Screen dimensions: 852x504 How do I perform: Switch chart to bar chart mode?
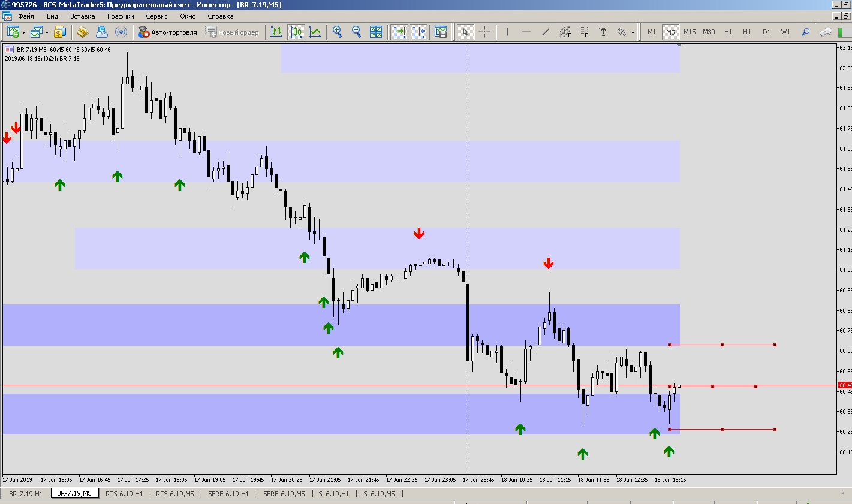pos(276,32)
